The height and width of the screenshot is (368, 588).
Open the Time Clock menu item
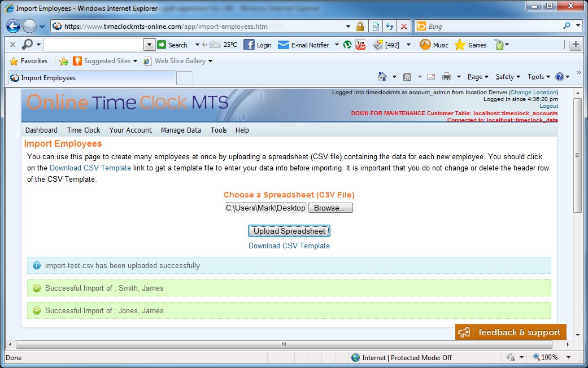tap(84, 130)
